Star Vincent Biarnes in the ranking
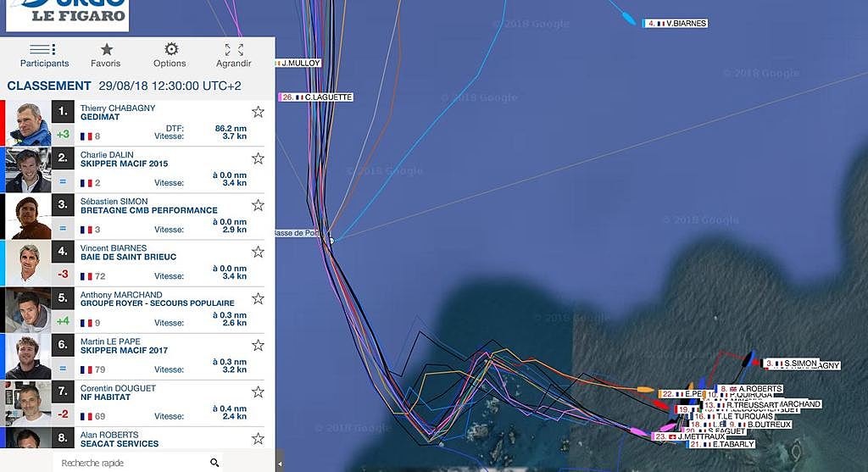This screenshot has width=868, height=472. click(x=258, y=253)
